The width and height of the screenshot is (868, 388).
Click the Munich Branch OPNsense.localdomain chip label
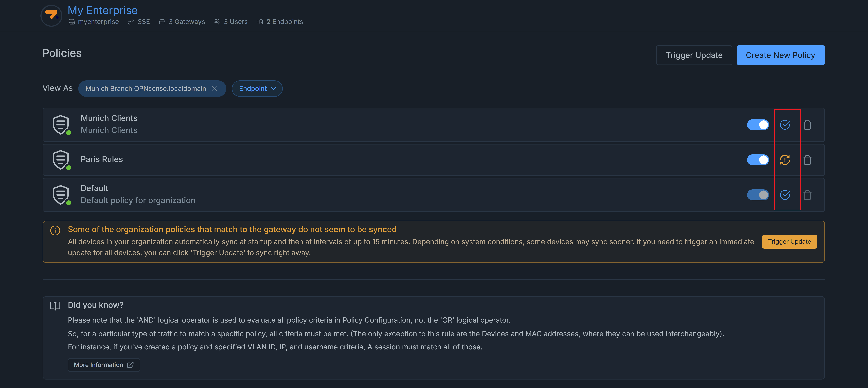click(x=146, y=89)
